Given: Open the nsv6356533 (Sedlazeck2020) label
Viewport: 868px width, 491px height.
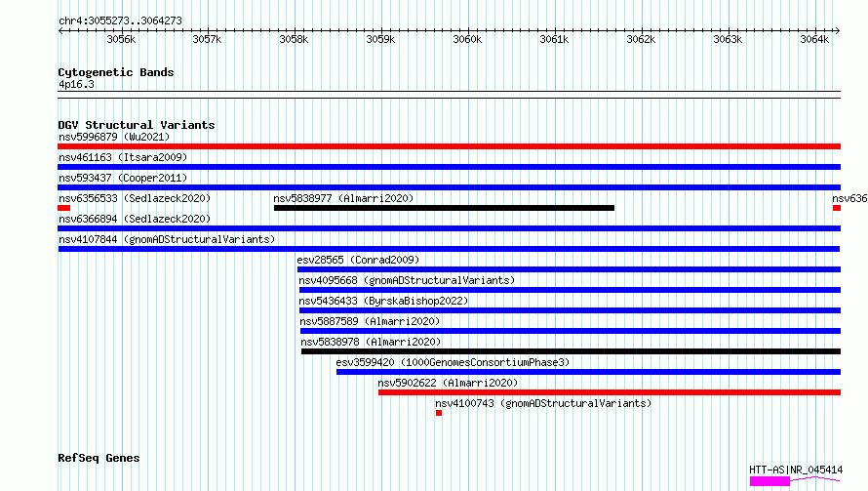Looking at the screenshot, I should click(135, 198).
